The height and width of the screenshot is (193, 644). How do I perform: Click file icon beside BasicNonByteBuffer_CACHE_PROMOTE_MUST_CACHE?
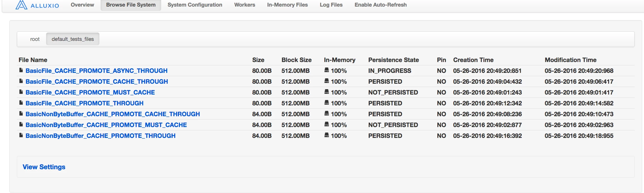[21, 124]
